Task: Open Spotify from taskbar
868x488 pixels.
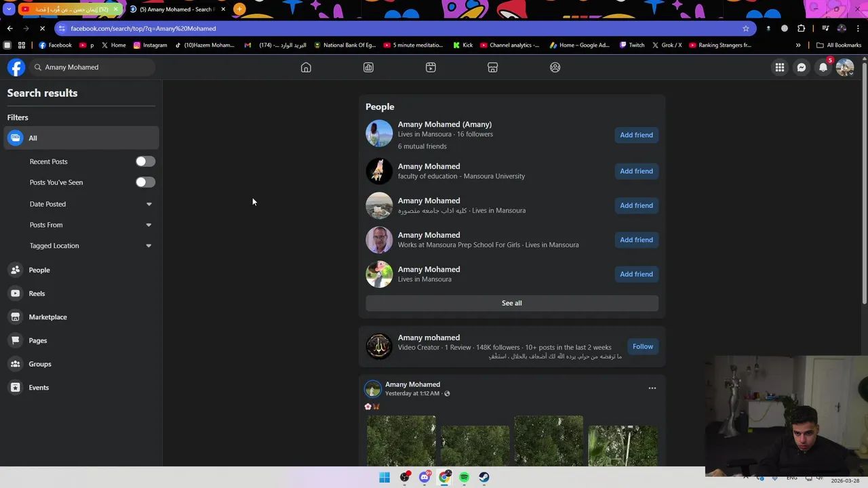Action: point(465,477)
